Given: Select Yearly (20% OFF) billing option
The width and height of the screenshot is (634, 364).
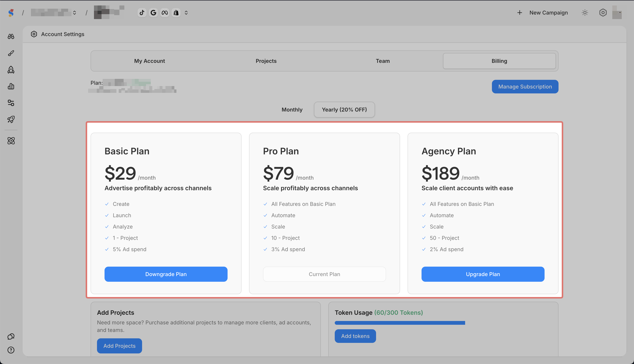Looking at the screenshot, I should pyautogui.click(x=344, y=109).
